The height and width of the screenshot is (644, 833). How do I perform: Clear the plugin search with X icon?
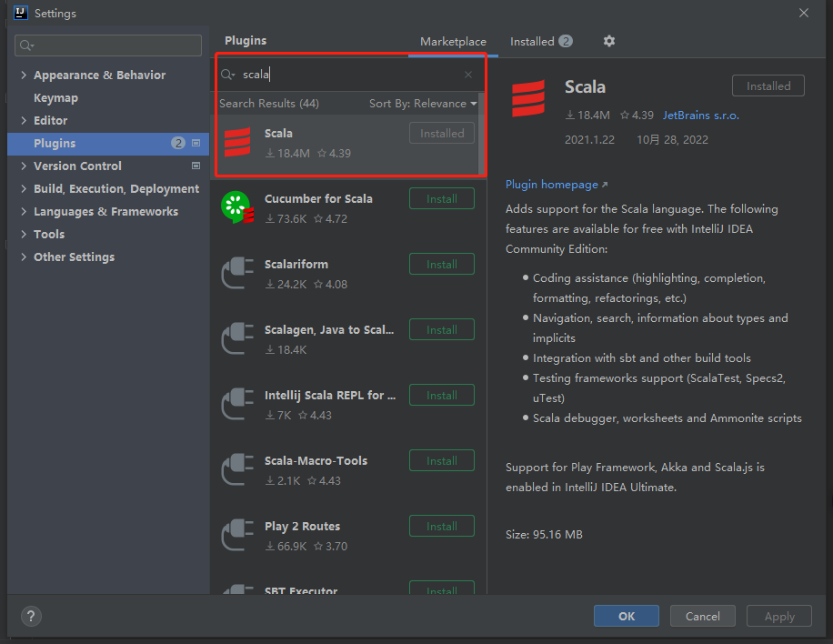[468, 75]
